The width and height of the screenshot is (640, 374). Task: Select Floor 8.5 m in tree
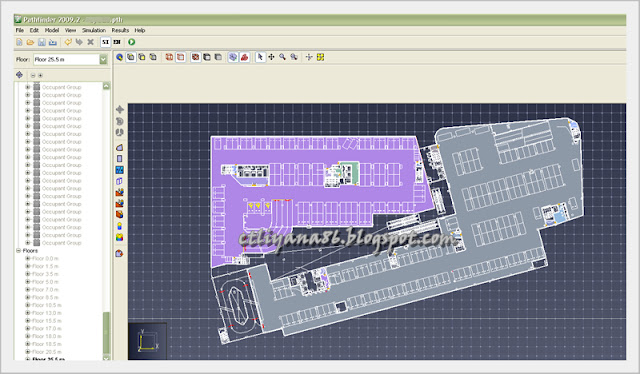(45, 297)
